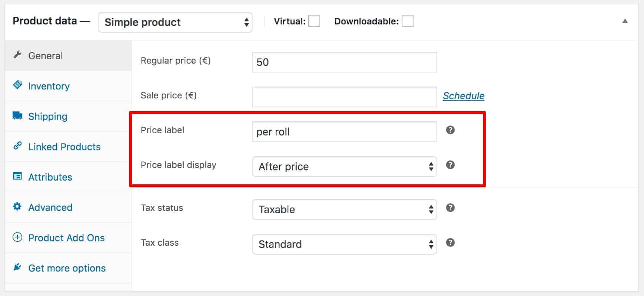Click the Schedule sale link
Image resolution: width=644 pixels, height=296 pixels.
coord(464,95)
